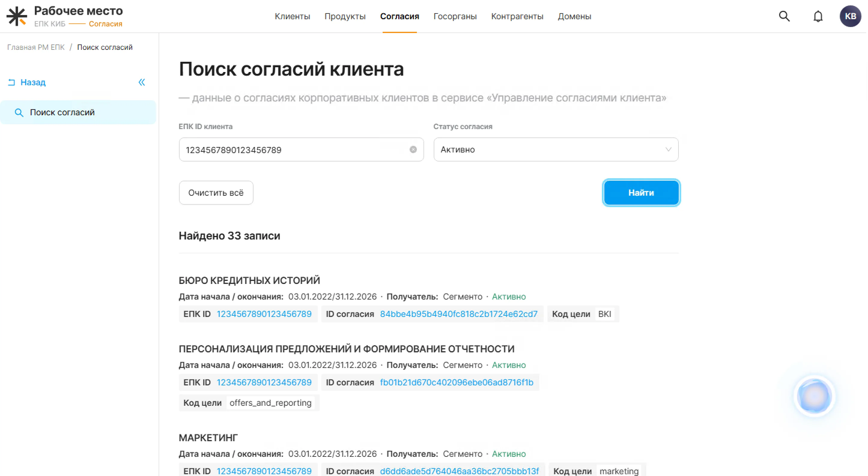Open the Госорганы tab
Image resolution: width=868 pixels, height=476 pixels.
(x=456, y=17)
